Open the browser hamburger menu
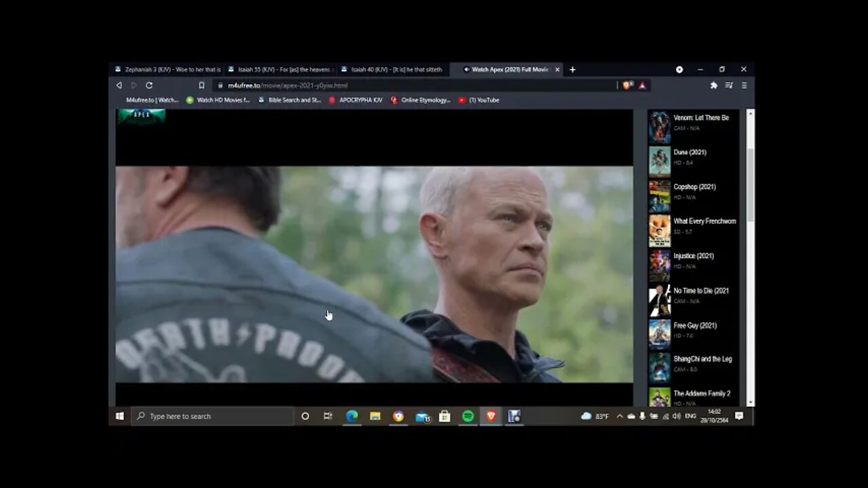 pos(744,85)
